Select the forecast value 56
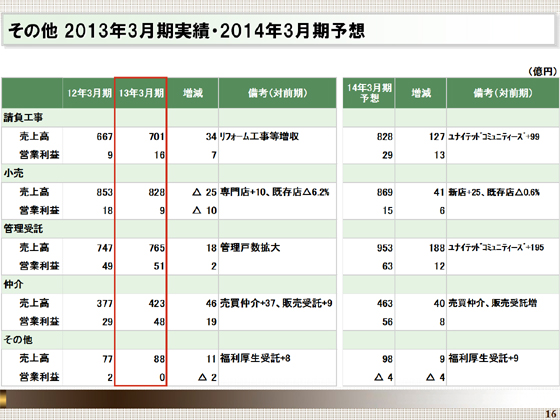The width and height of the screenshot is (560, 420). (388, 322)
